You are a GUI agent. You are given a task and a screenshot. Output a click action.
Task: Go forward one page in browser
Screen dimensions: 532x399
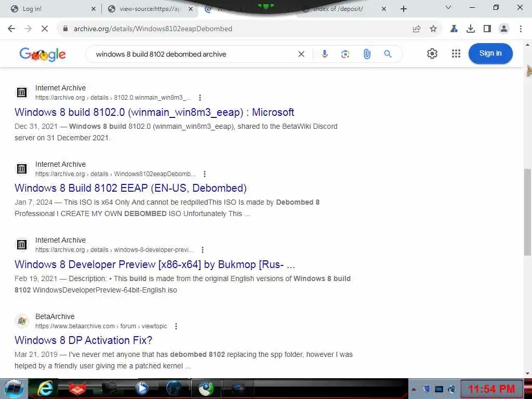coord(28,29)
